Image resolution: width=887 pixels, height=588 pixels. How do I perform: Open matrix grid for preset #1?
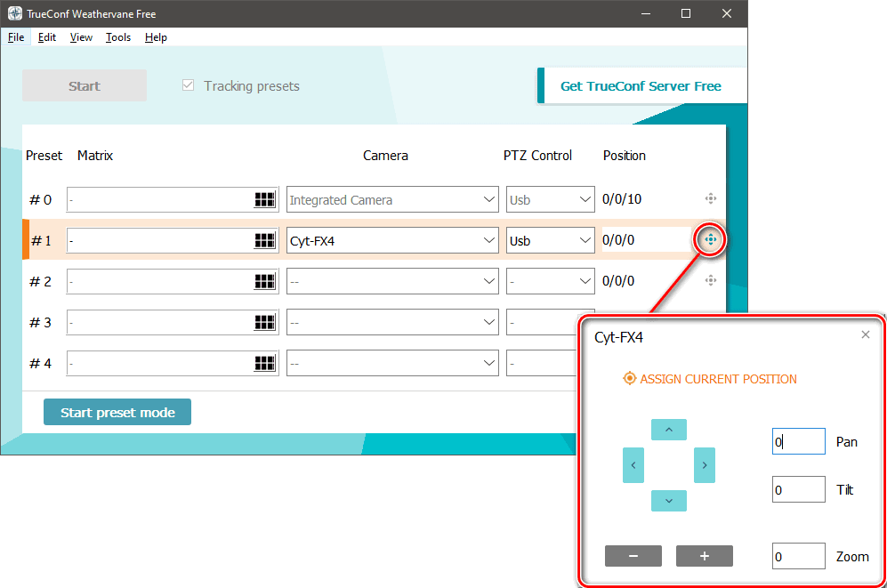264,240
